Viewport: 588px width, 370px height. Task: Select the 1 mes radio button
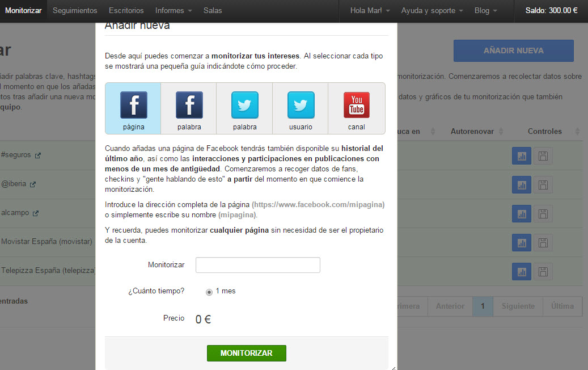pyautogui.click(x=209, y=292)
